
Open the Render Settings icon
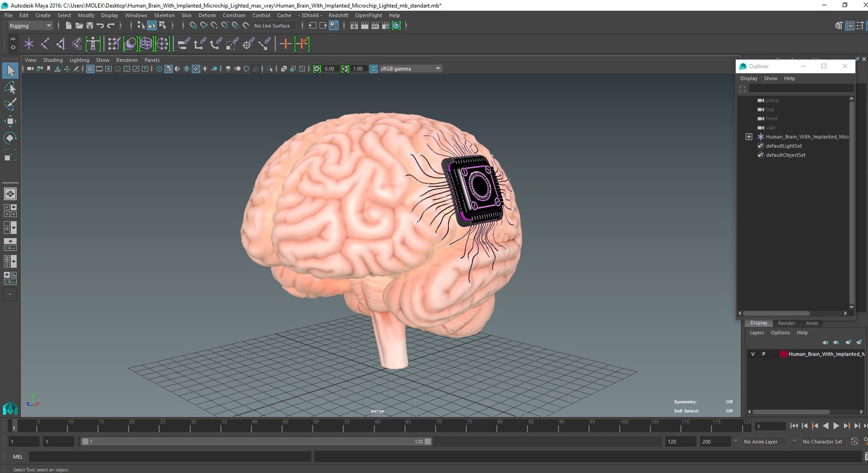(386, 26)
